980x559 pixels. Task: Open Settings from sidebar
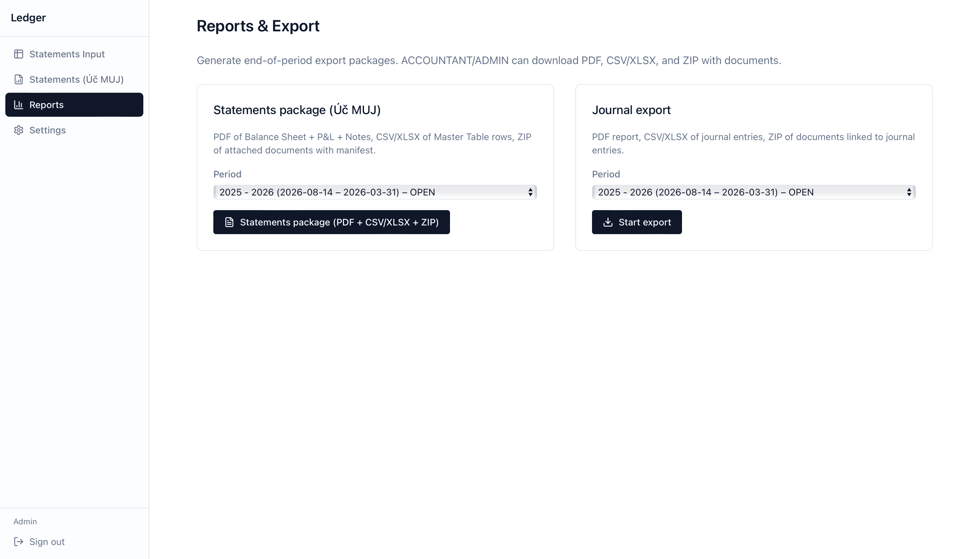(48, 130)
